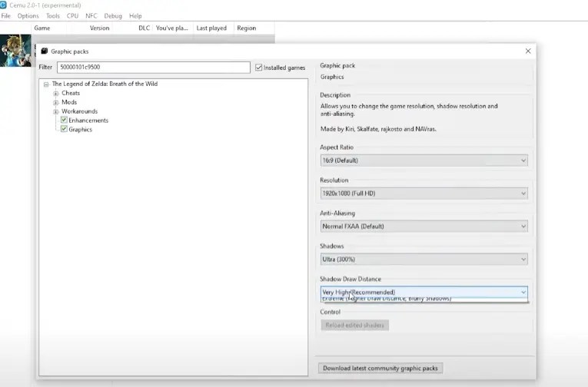This screenshot has height=387, width=588.
Task: Select the Enhancements tree item label
Action: (x=88, y=121)
